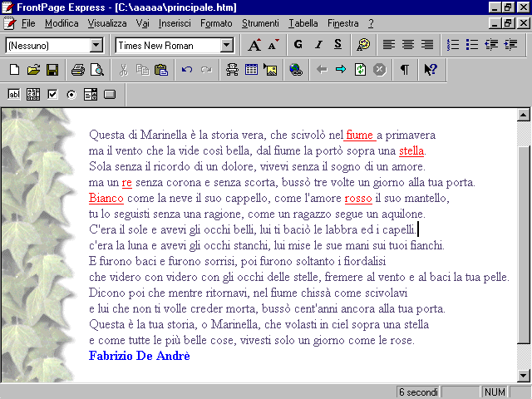This screenshot has width=532, height=399.
Task: Open the Visualizza menu
Action: point(107,23)
